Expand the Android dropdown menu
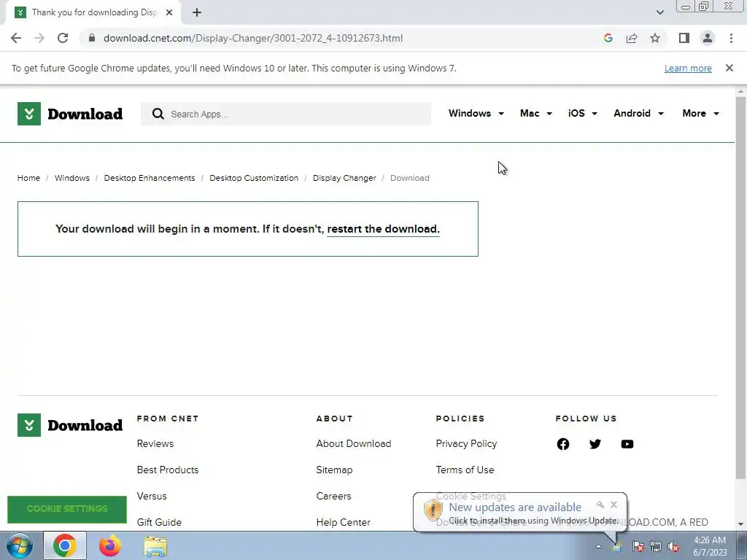 point(638,113)
